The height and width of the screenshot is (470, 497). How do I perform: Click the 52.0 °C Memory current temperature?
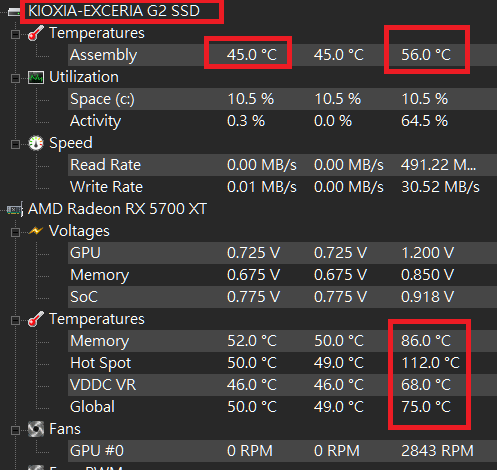point(252,341)
